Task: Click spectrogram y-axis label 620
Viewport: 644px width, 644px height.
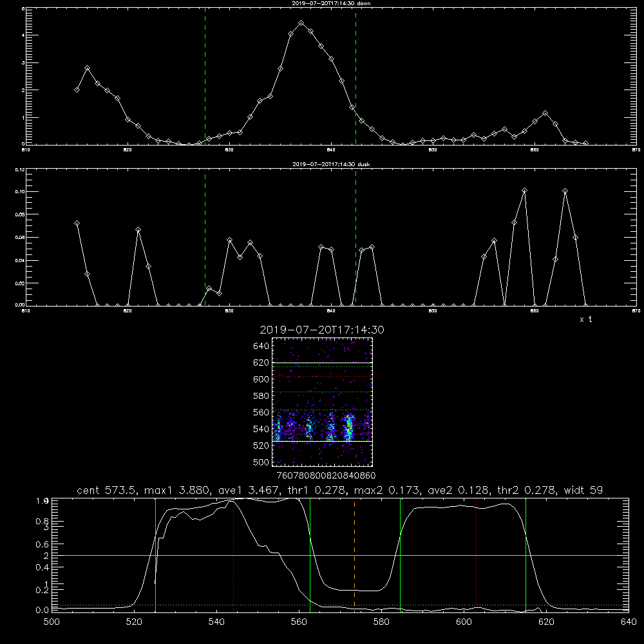Action: tap(261, 363)
